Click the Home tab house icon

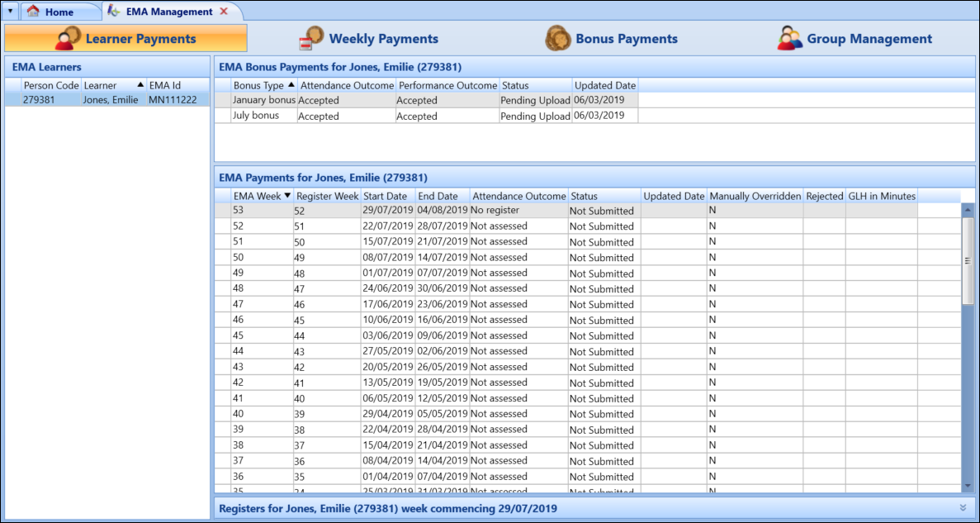coord(33,12)
